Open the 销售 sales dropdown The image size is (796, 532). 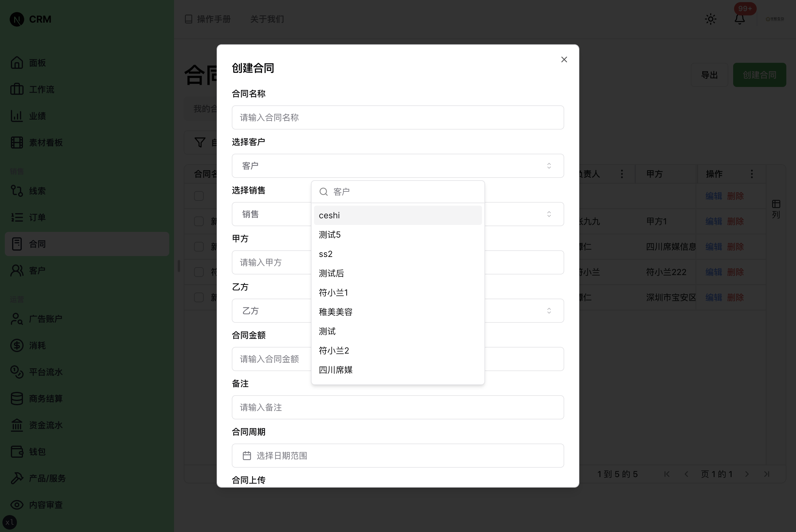pyautogui.click(x=397, y=214)
